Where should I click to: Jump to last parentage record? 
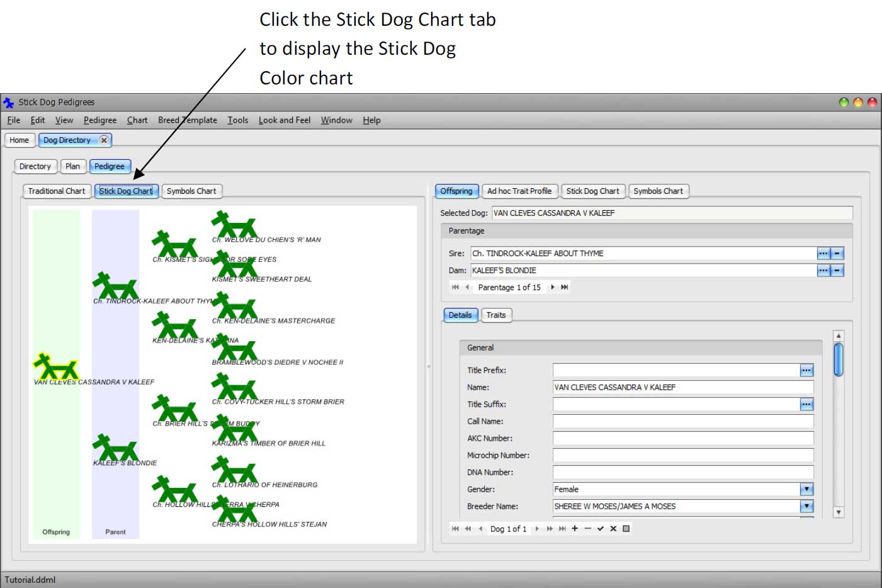pos(565,287)
